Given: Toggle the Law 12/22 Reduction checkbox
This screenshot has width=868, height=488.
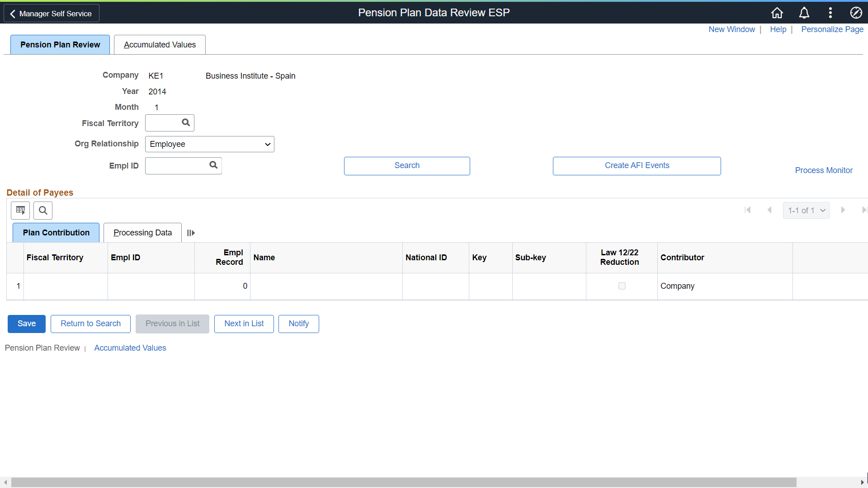Looking at the screenshot, I should click(622, 286).
